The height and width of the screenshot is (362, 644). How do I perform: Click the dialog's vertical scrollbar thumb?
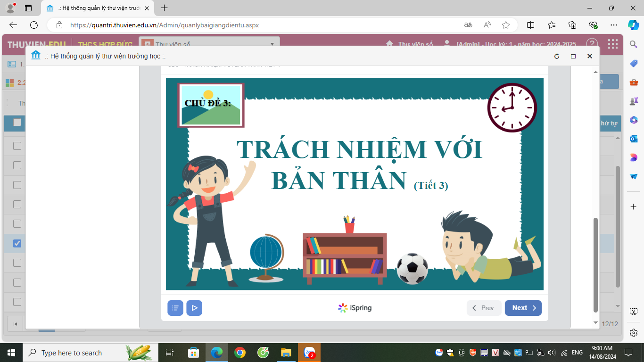pos(595,264)
